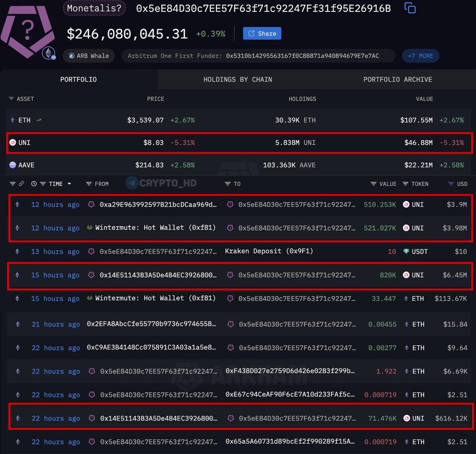Click the Wintermute logo in 33.447 ETH row

pyautogui.click(x=90, y=298)
